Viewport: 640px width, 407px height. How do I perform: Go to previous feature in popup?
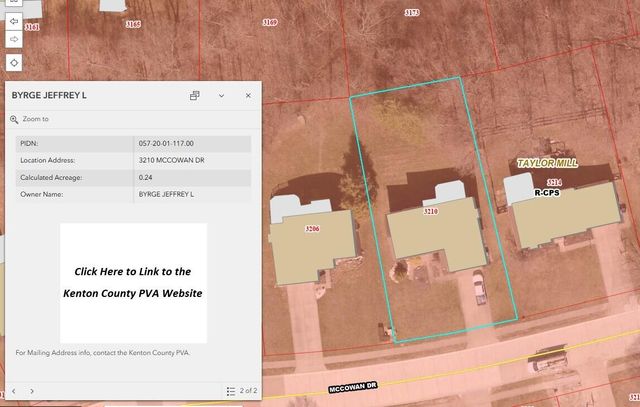[x=13, y=391]
